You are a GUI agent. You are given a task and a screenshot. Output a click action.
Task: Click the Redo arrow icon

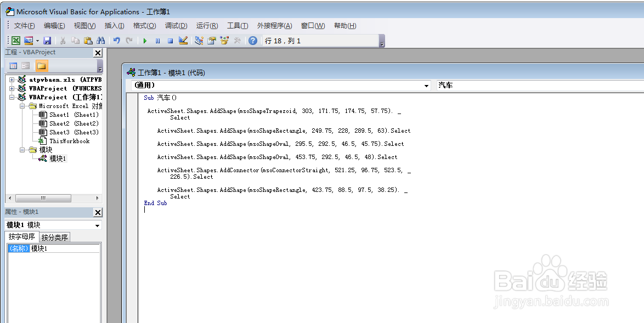pyautogui.click(x=129, y=41)
